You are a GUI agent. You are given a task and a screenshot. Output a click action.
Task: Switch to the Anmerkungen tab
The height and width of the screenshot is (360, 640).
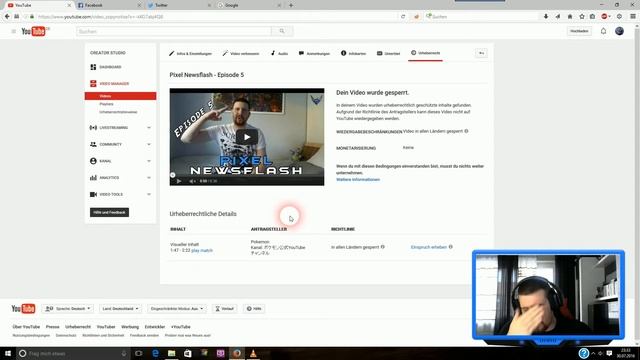click(314, 53)
